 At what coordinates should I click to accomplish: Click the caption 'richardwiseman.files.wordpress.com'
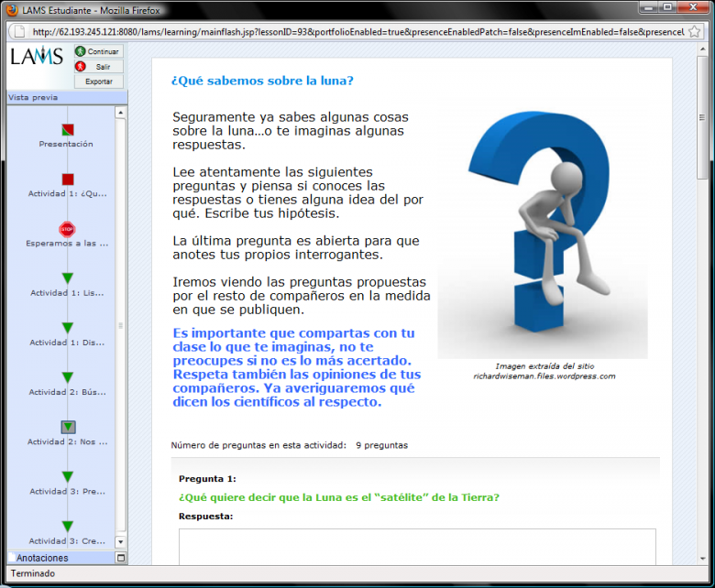pos(544,376)
